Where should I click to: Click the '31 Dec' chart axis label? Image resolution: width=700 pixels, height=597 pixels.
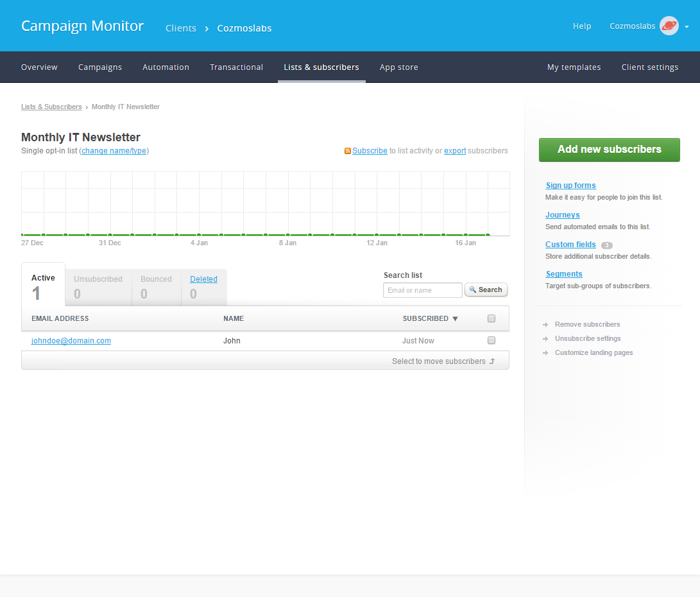click(x=110, y=243)
